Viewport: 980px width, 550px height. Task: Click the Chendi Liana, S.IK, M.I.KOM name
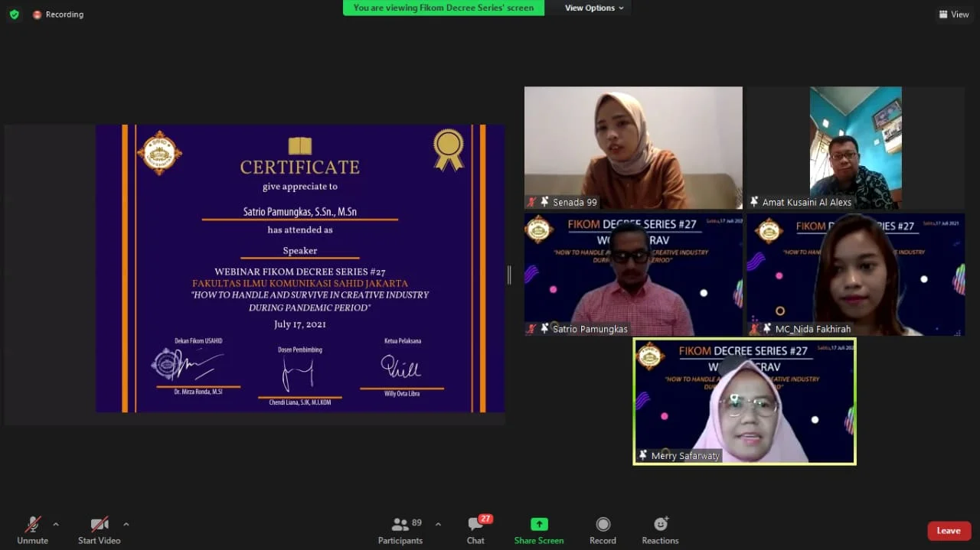click(x=299, y=403)
